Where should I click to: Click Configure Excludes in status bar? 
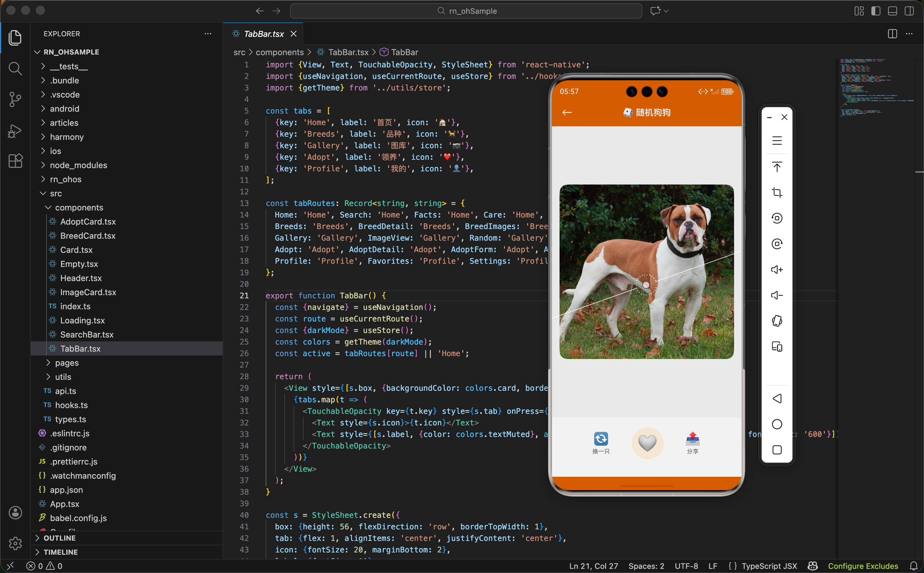pyautogui.click(x=863, y=566)
